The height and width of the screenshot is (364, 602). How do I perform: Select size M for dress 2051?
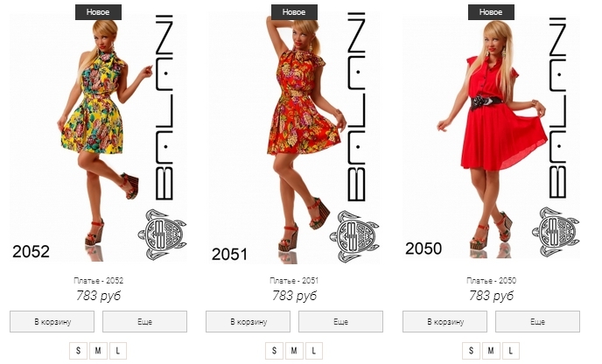294,351
